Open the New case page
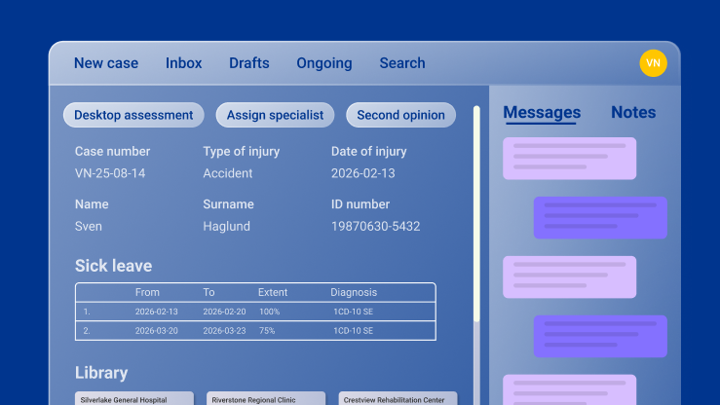 106,63
